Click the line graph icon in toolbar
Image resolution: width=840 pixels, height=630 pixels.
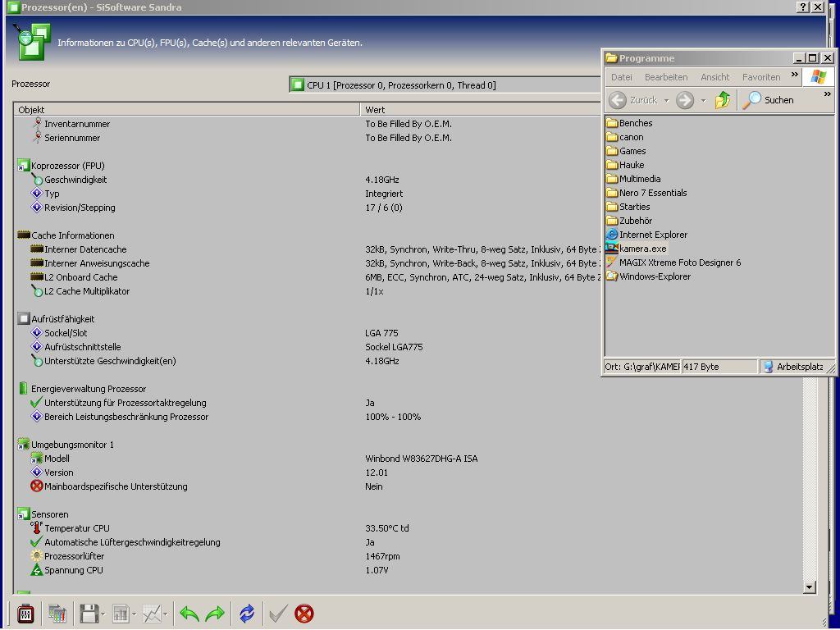pos(152,614)
